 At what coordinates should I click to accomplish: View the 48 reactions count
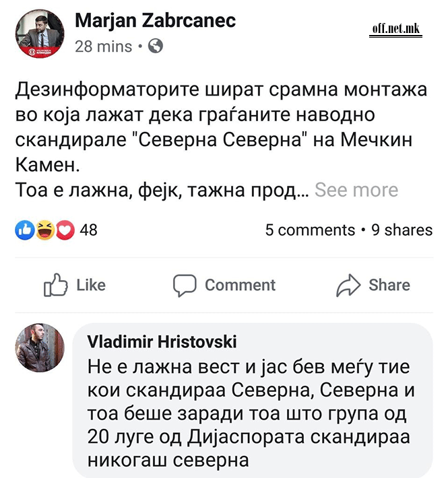point(89,230)
